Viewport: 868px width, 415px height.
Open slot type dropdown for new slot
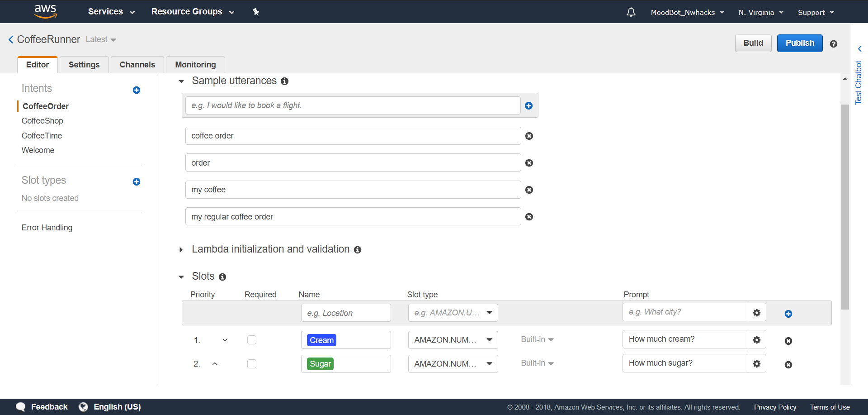(x=453, y=313)
